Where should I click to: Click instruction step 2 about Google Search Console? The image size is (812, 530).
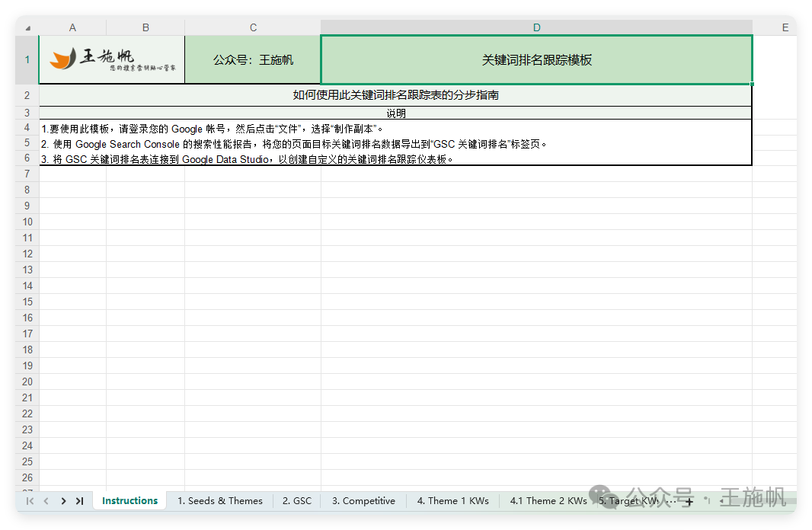coord(293,144)
